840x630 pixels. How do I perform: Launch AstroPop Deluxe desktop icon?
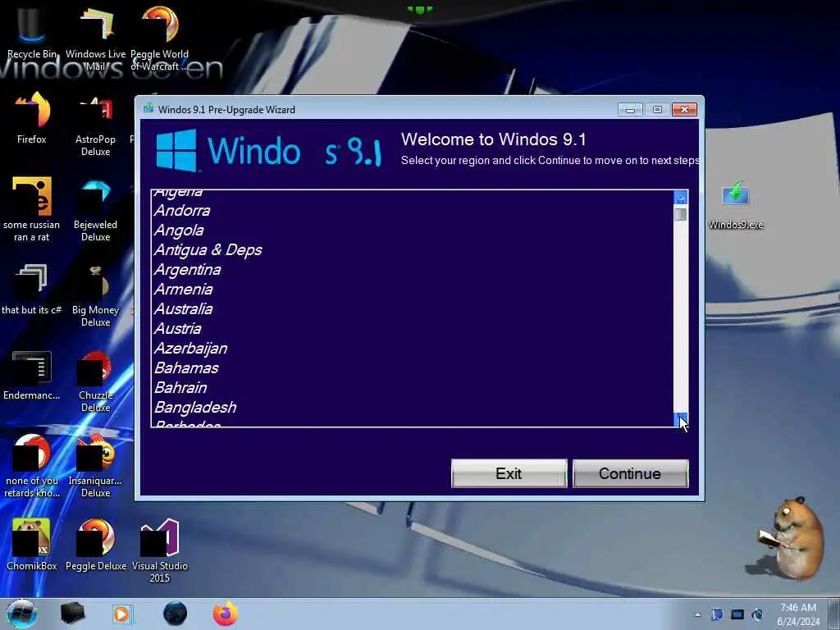tap(95, 125)
